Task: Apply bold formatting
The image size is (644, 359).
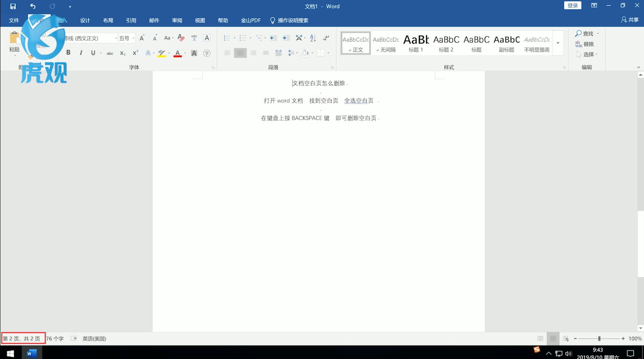Action: click(x=68, y=53)
